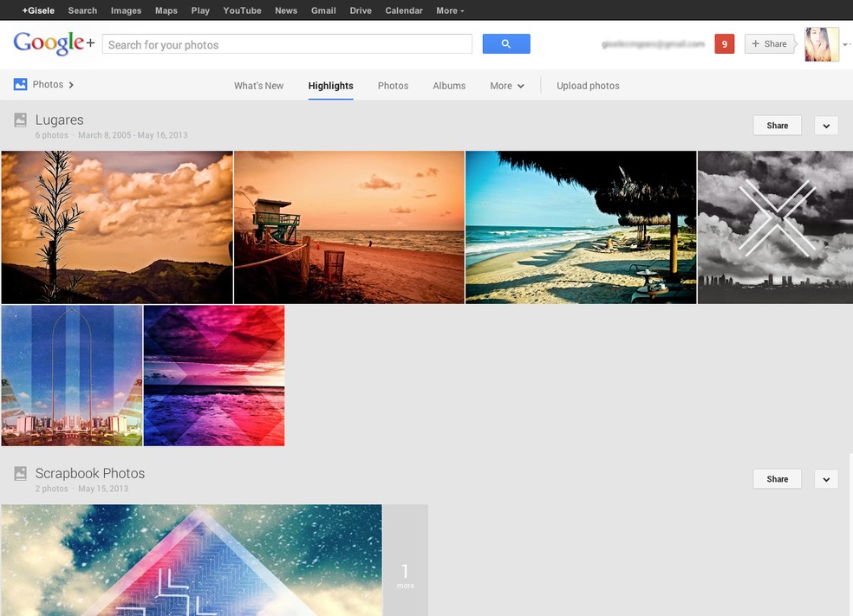Viewport: 853px width, 616px height.
Task: Expand the Lugares album options chevron
Action: point(825,125)
